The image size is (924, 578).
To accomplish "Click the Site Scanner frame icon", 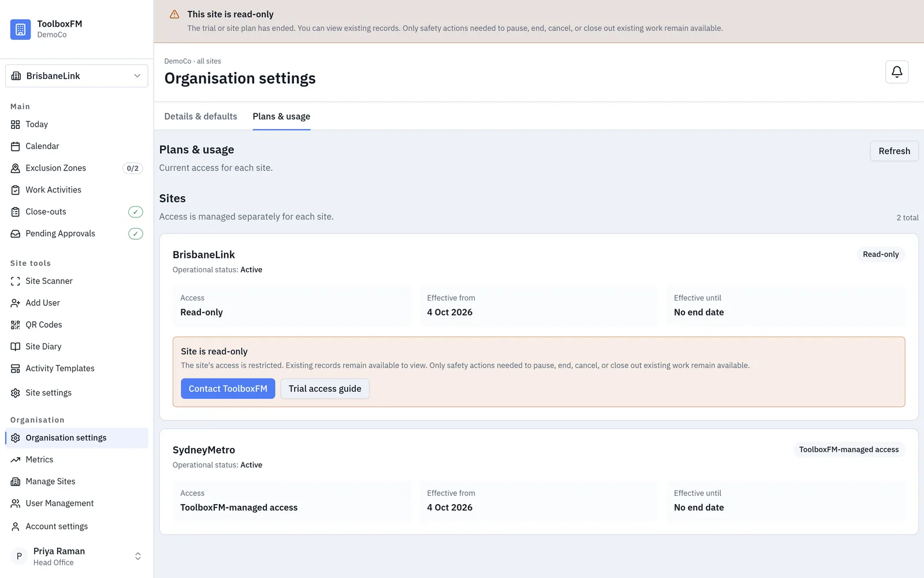I will (x=16, y=281).
